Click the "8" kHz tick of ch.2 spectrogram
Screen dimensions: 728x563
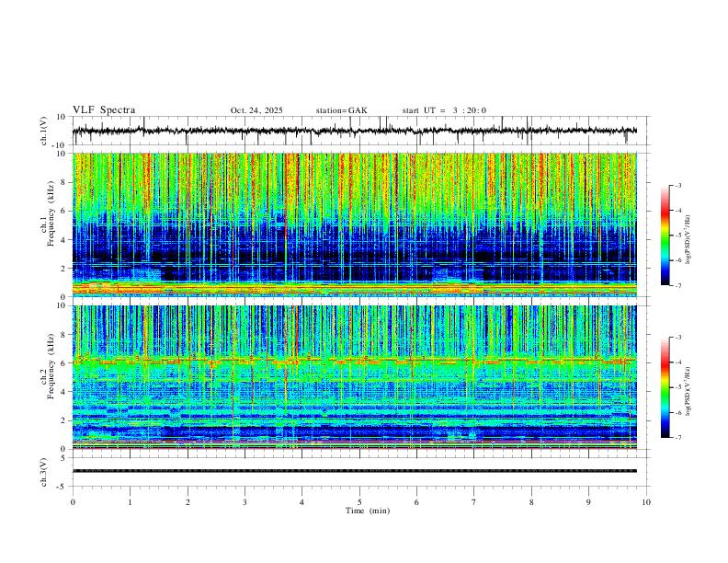pos(64,335)
